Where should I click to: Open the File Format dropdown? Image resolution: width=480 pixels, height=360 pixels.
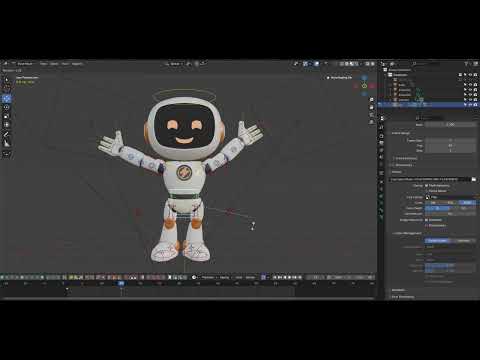click(x=450, y=197)
